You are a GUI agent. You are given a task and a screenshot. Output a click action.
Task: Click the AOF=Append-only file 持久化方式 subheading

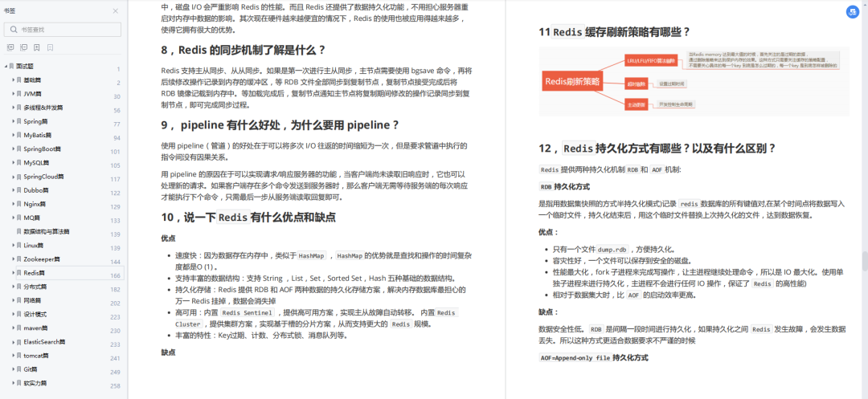coord(593,357)
